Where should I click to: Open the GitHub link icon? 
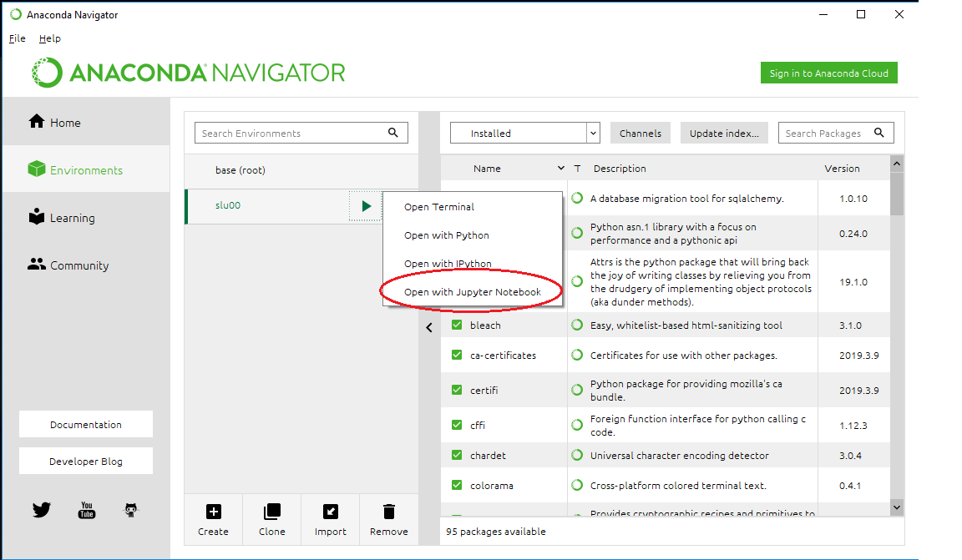(x=130, y=510)
